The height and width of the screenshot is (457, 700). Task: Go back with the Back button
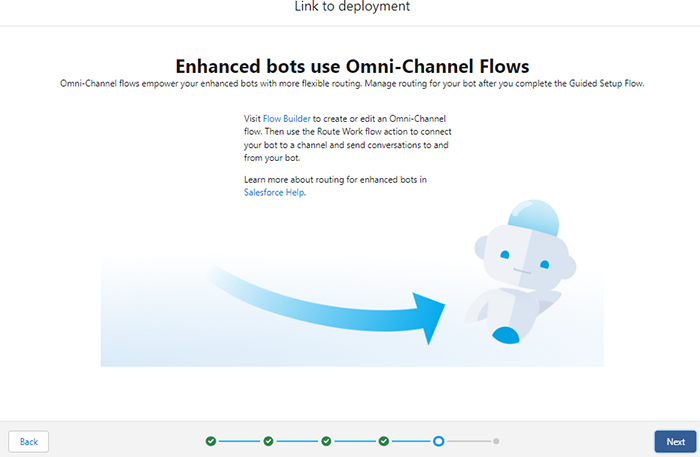[29, 441]
